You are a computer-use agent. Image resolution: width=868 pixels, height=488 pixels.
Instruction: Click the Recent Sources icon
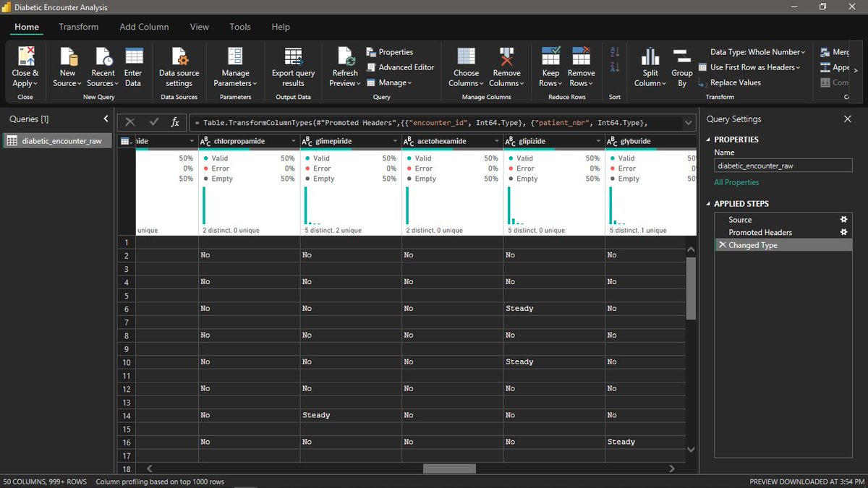[x=103, y=56]
